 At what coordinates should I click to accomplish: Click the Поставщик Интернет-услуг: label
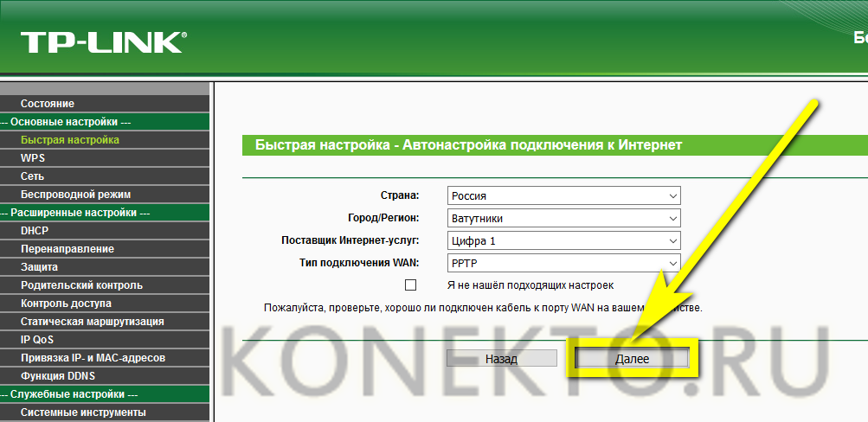click(350, 241)
